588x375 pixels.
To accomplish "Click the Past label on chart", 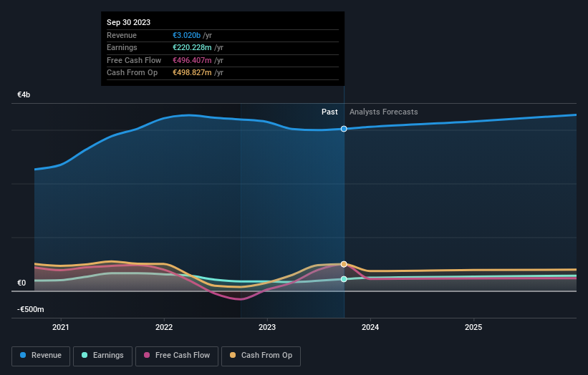I will click(329, 112).
